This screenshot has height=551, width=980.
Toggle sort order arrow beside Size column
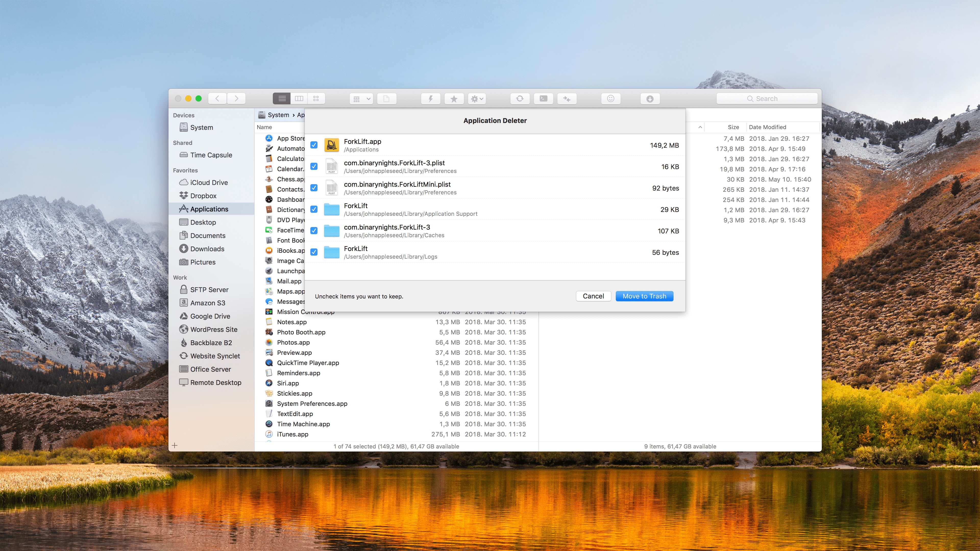coord(700,127)
